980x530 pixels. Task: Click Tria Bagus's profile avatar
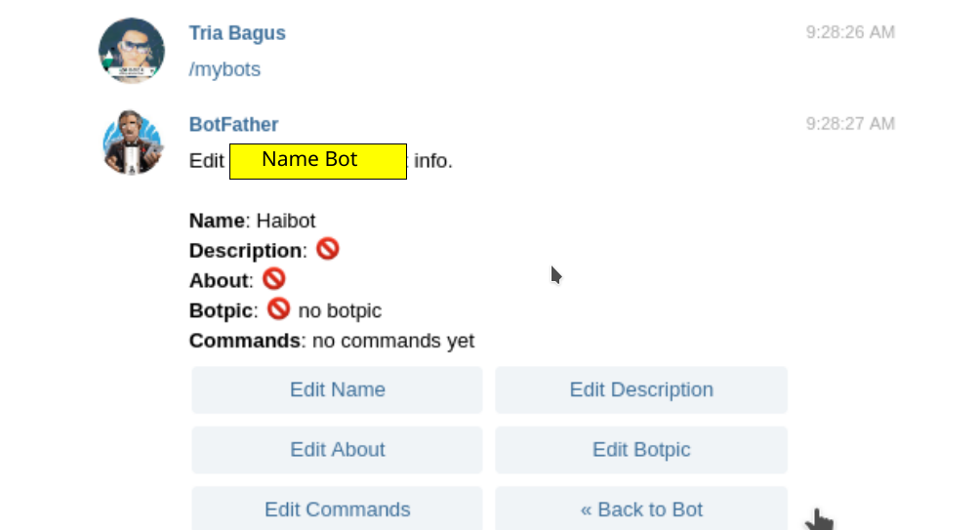pos(132,51)
